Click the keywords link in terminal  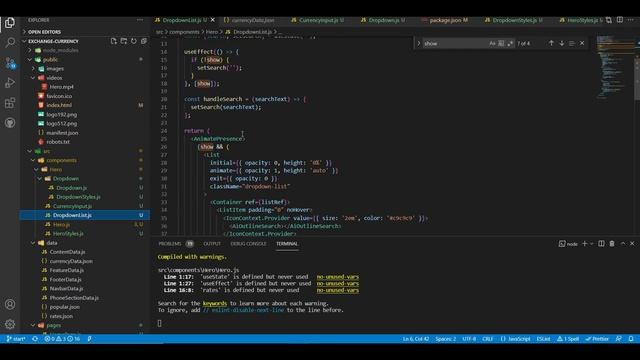[x=215, y=303]
